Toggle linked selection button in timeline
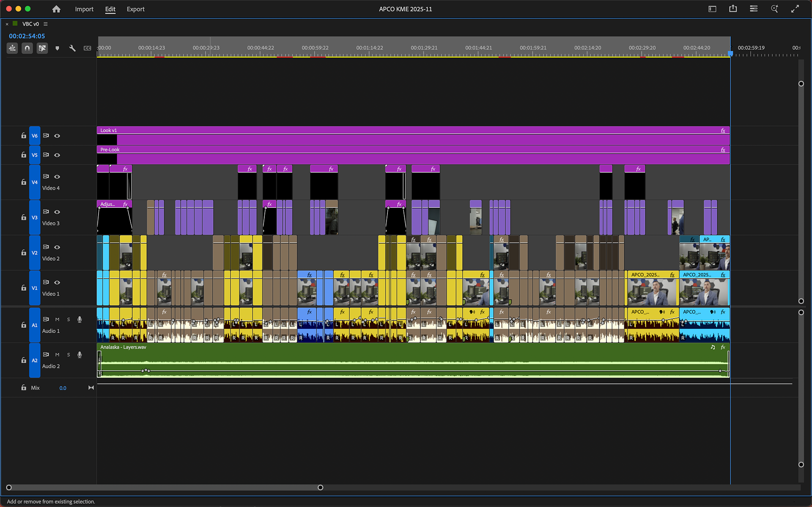This screenshot has width=812, height=507. coord(42,48)
